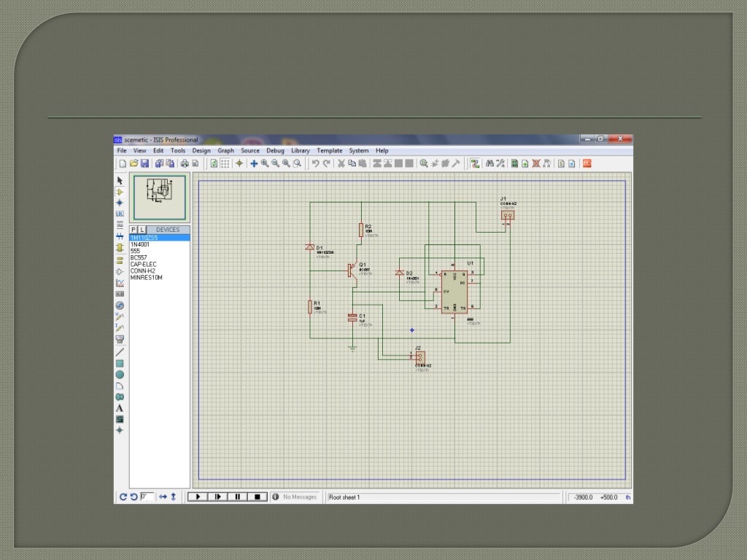The height and width of the screenshot is (560, 747).
Task: Open the File menu
Action: [122, 150]
